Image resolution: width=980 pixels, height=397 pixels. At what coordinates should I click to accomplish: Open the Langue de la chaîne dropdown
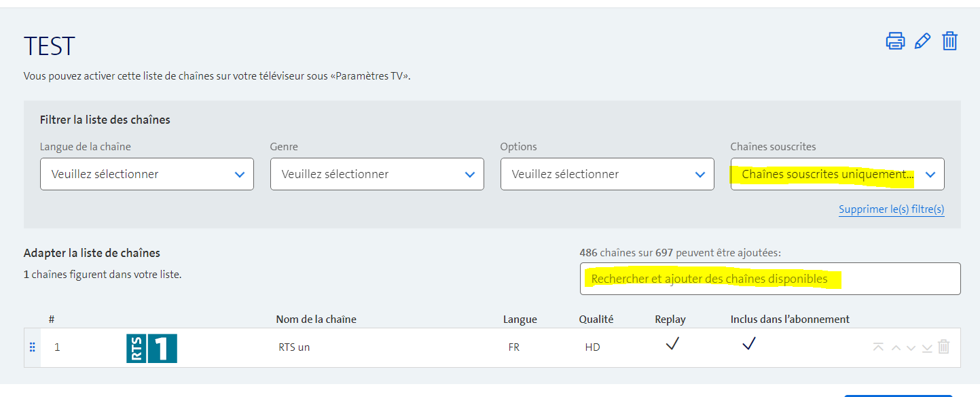pyautogui.click(x=147, y=174)
